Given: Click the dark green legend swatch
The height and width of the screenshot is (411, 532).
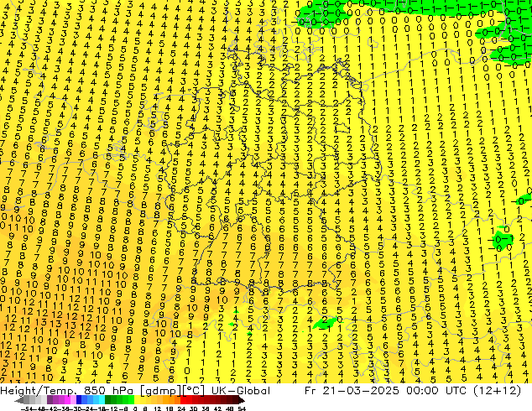Looking at the screenshot, I should click(108, 400).
